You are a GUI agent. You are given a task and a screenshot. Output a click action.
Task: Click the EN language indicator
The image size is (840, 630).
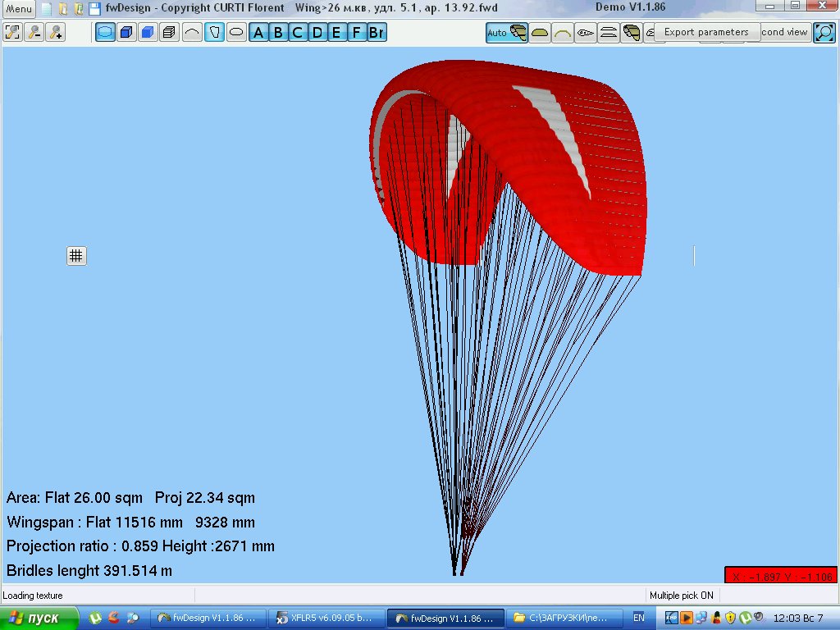tap(639, 618)
